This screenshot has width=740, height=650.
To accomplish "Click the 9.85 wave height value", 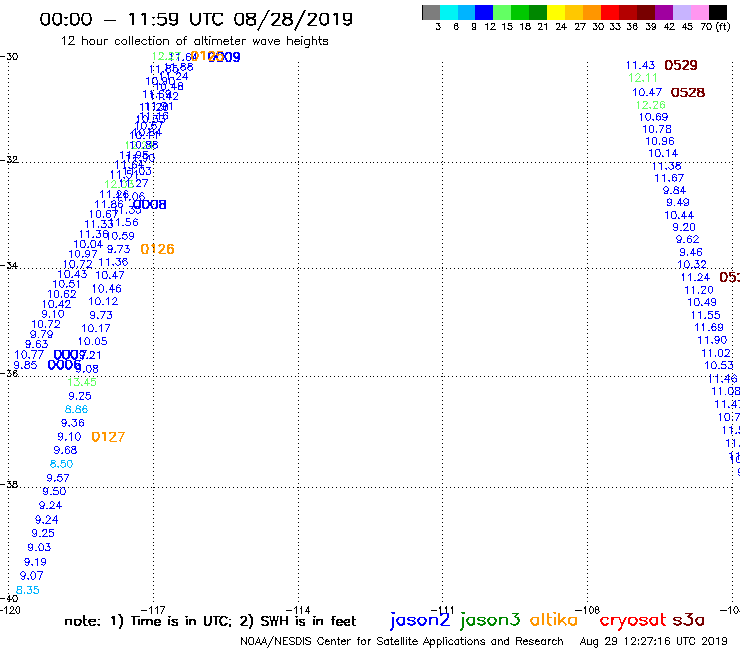I will click(25, 365).
